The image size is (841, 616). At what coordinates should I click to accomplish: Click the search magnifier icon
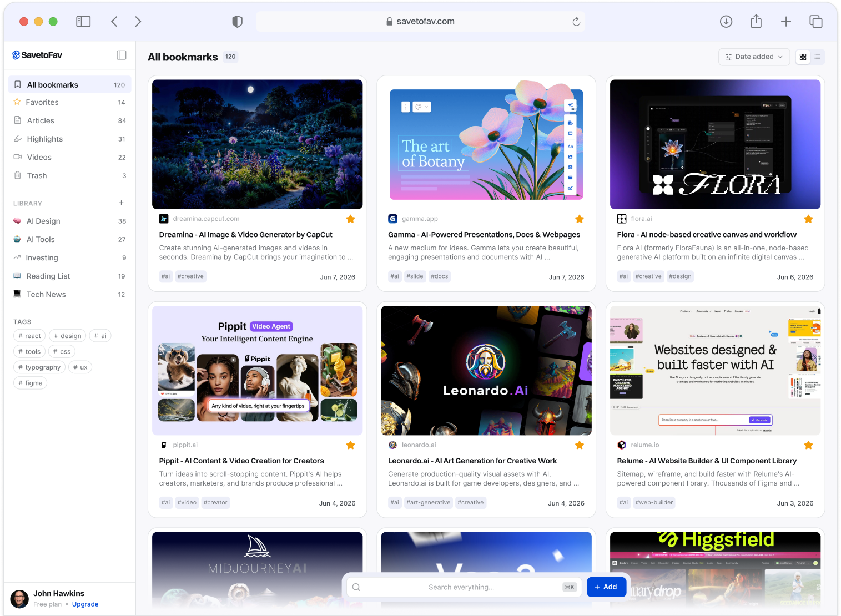pos(356,587)
